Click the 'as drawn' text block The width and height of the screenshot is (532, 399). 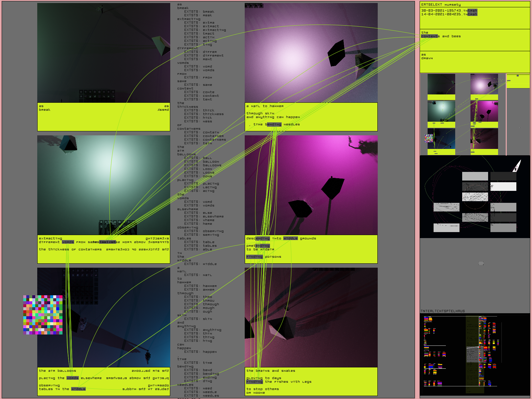tap(427, 57)
